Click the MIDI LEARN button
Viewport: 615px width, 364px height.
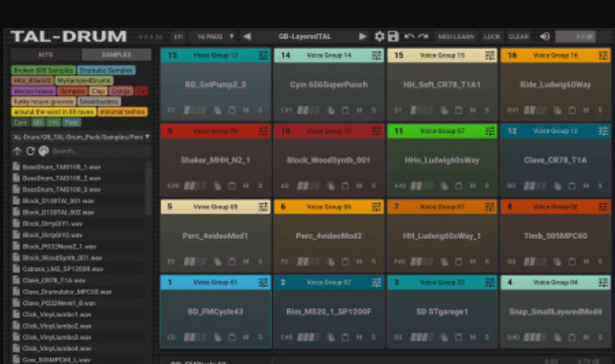pos(456,37)
